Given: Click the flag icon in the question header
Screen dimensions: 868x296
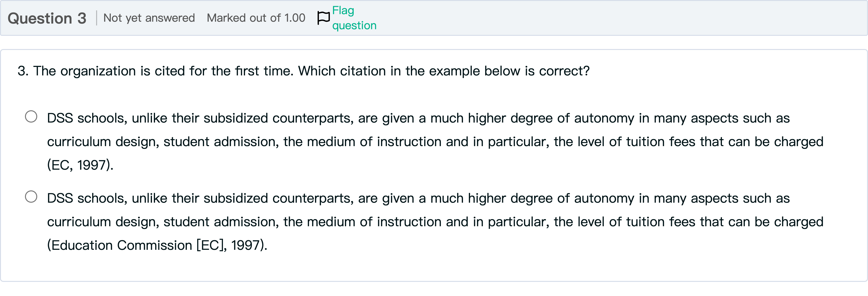Looking at the screenshot, I should click(x=323, y=18).
